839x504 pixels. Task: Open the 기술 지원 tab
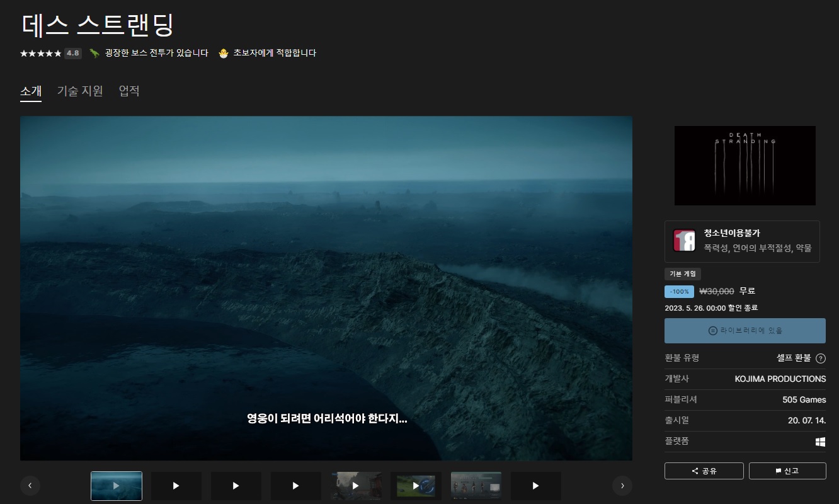pos(80,91)
